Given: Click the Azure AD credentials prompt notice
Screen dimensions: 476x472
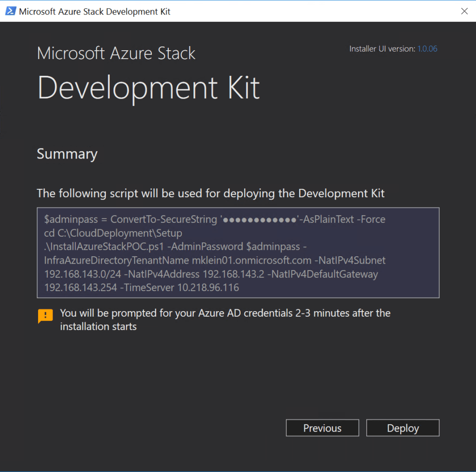Looking at the screenshot, I should pos(225,319).
